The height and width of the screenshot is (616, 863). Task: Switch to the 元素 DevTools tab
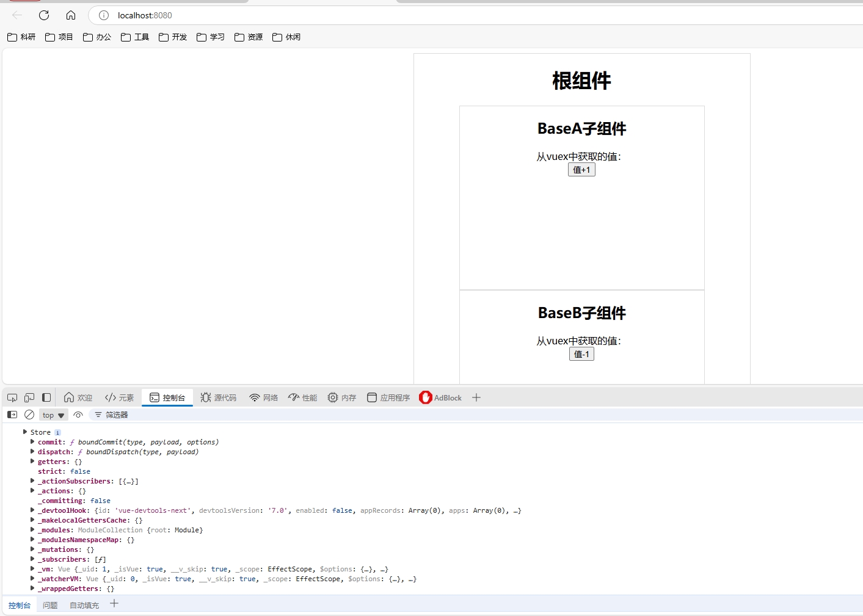coord(119,397)
